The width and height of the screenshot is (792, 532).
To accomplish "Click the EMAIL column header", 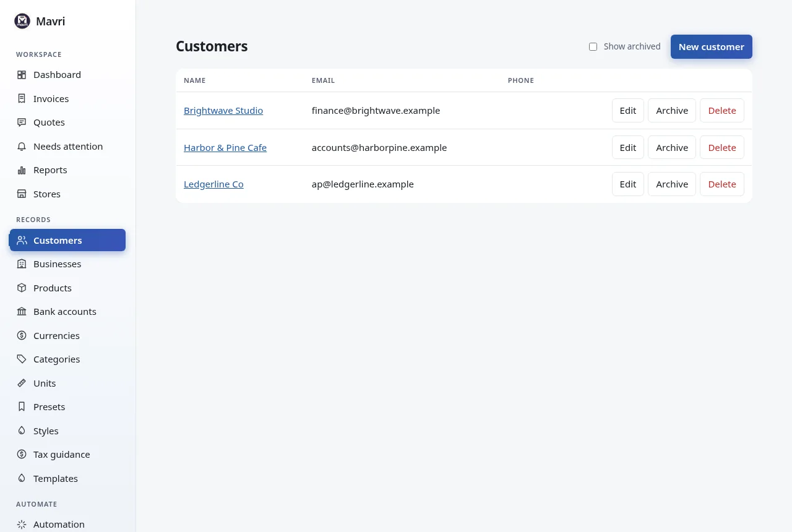I will tap(323, 80).
